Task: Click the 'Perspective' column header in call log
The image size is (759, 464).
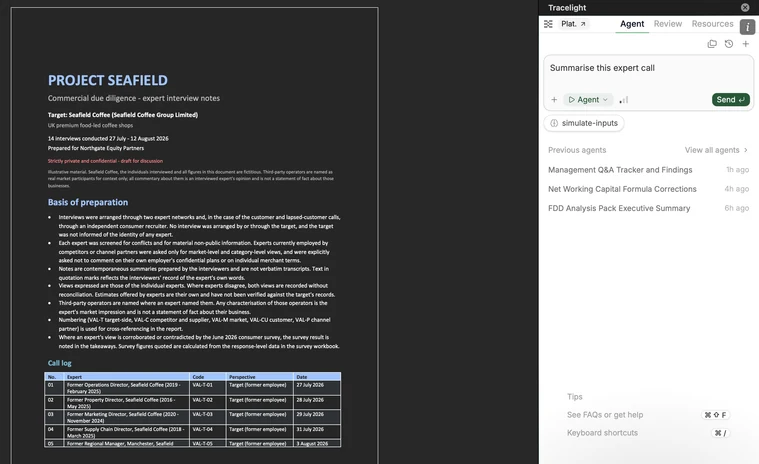Action: pyautogui.click(x=259, y=377)
